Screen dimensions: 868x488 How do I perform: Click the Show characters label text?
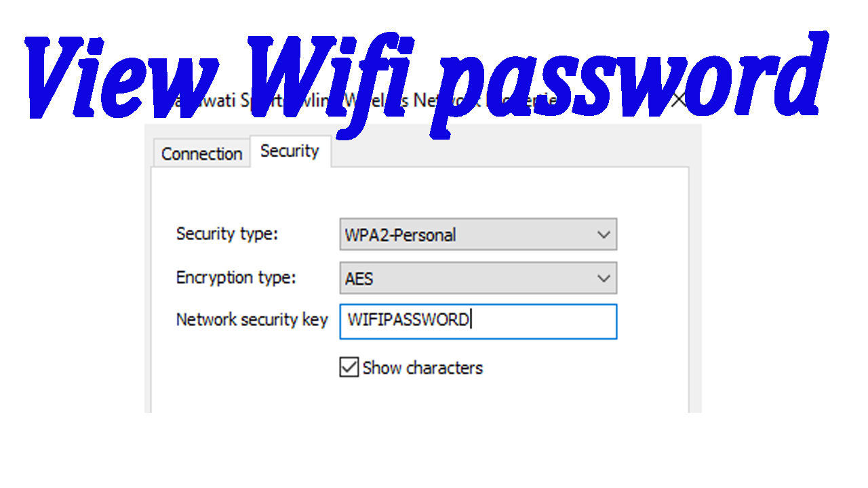[x=423, y=367]
